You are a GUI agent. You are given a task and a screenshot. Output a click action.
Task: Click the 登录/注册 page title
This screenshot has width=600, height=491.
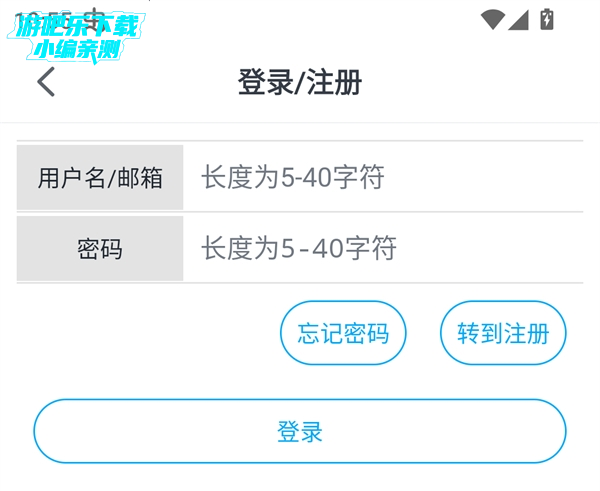(299, 82)
